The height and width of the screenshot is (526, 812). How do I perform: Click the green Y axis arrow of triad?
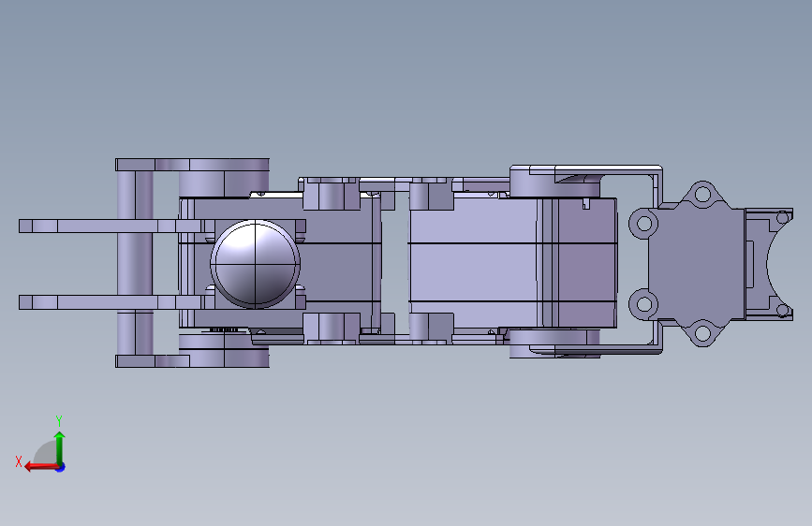pos(60,447)
